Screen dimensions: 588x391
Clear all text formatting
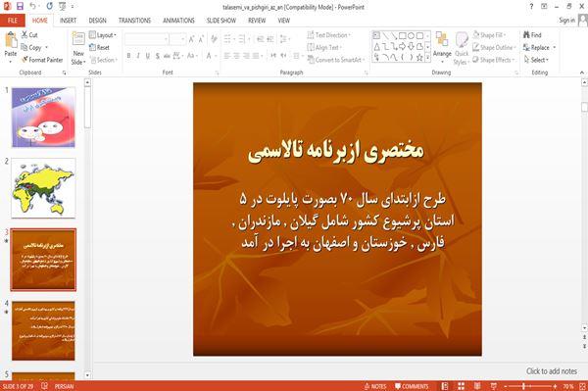[214, 39]
